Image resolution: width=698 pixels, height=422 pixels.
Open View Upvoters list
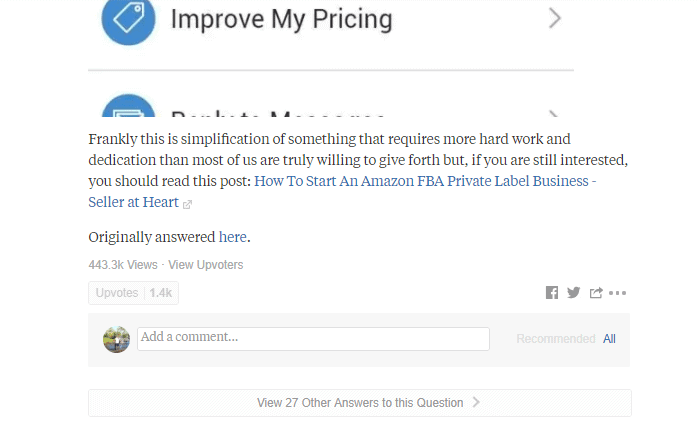coord(206,265)
